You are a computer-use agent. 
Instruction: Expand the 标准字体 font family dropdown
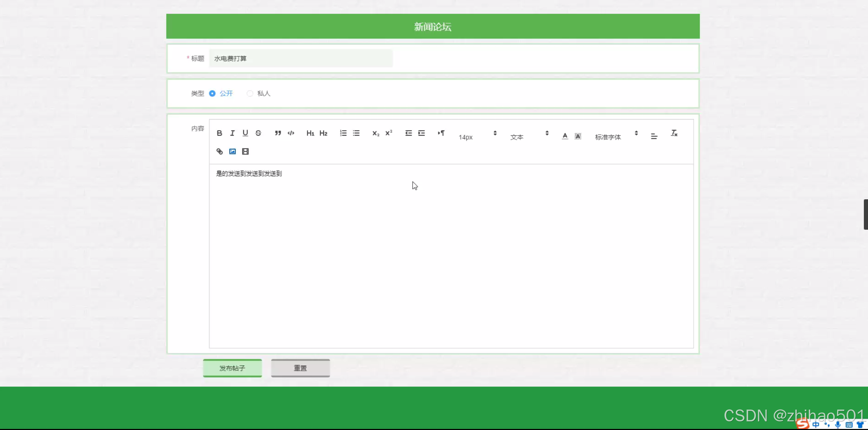tap(616, 136)
